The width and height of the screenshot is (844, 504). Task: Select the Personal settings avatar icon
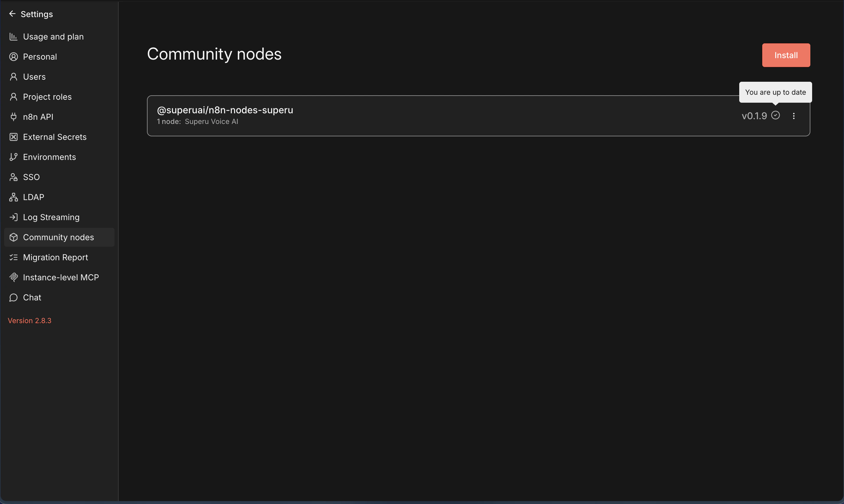point(13,56)
